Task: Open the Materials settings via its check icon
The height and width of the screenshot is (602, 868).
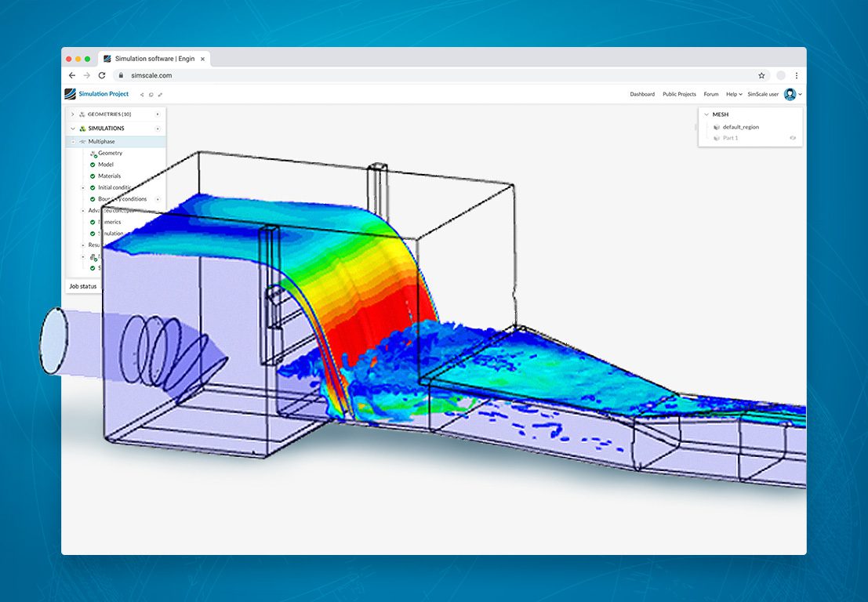Action: pyautogui.click(x=92, y=175)
